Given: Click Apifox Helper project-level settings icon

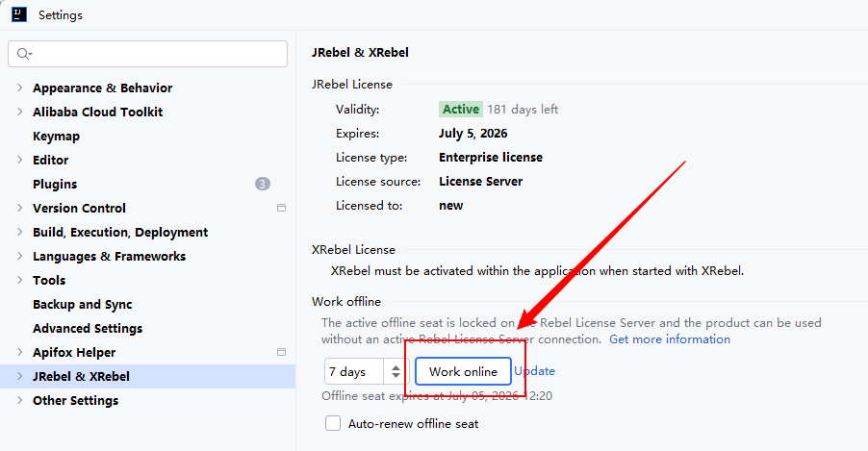Looking at the screenshot, I should pyautogui.click(x=282, y=352).
